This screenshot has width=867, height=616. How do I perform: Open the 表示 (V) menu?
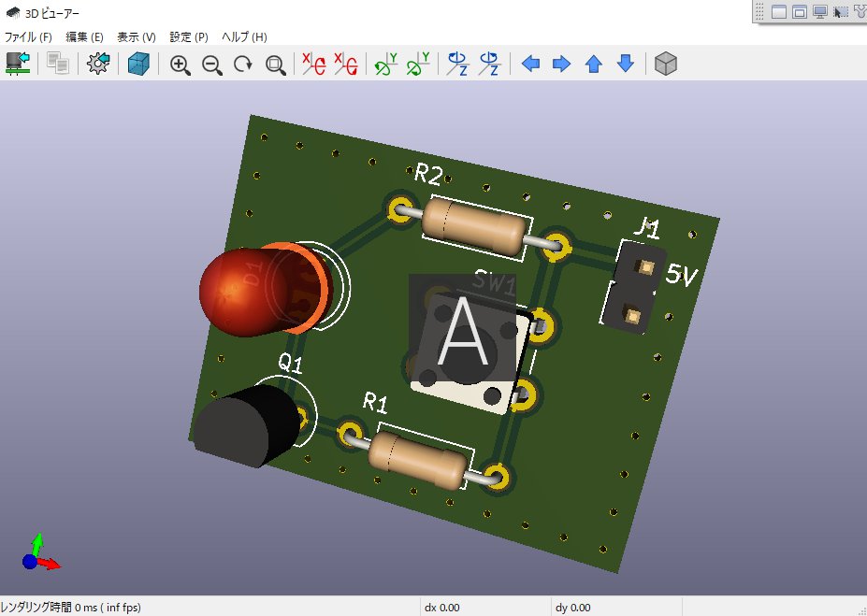point(136,37)
